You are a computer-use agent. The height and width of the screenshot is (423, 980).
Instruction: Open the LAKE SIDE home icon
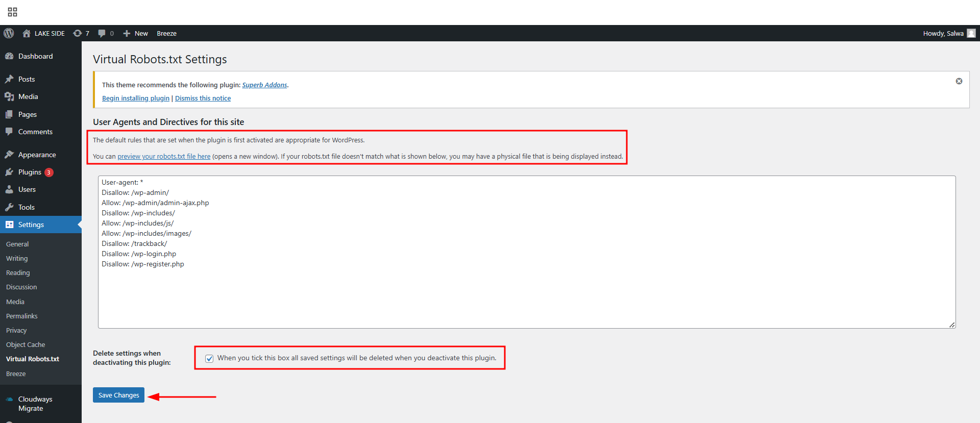tap(27, 33)
